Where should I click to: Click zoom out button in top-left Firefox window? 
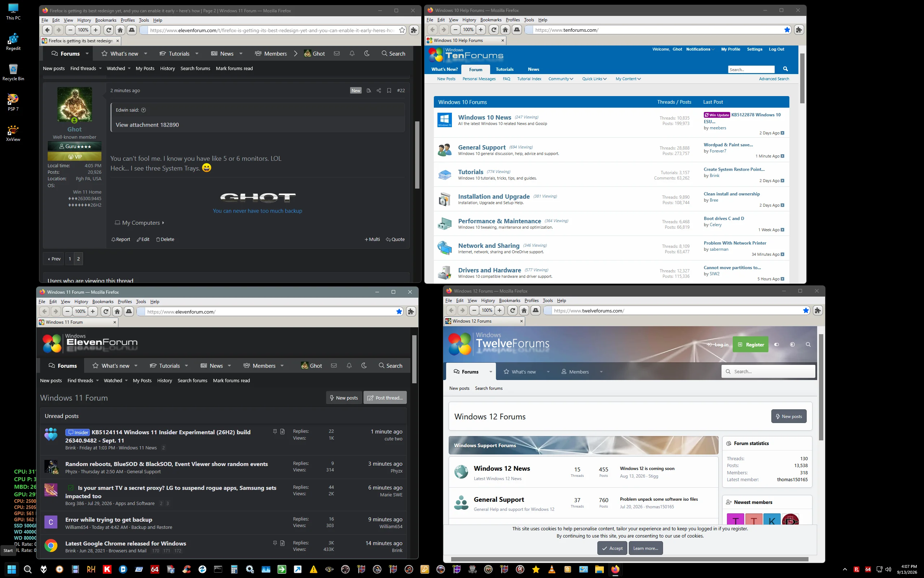click(70, 30)
